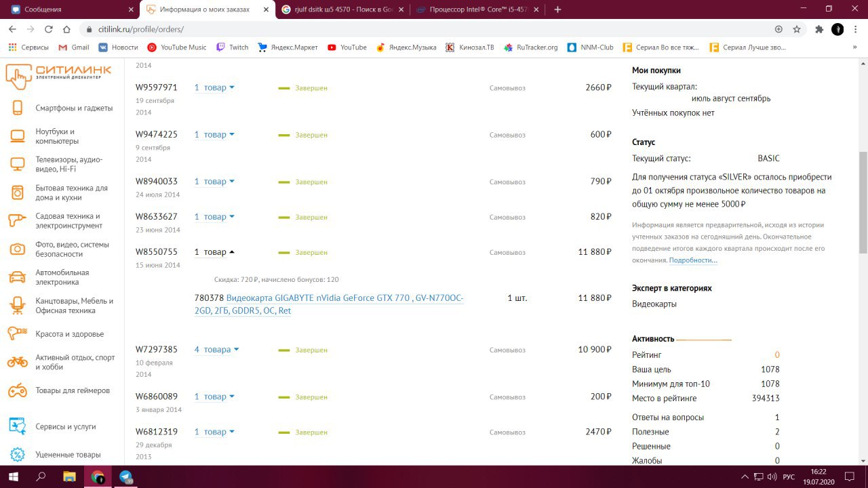Open garden tools and power tools icon
This screenshot has height=488, width=868.
click(18, 221)
